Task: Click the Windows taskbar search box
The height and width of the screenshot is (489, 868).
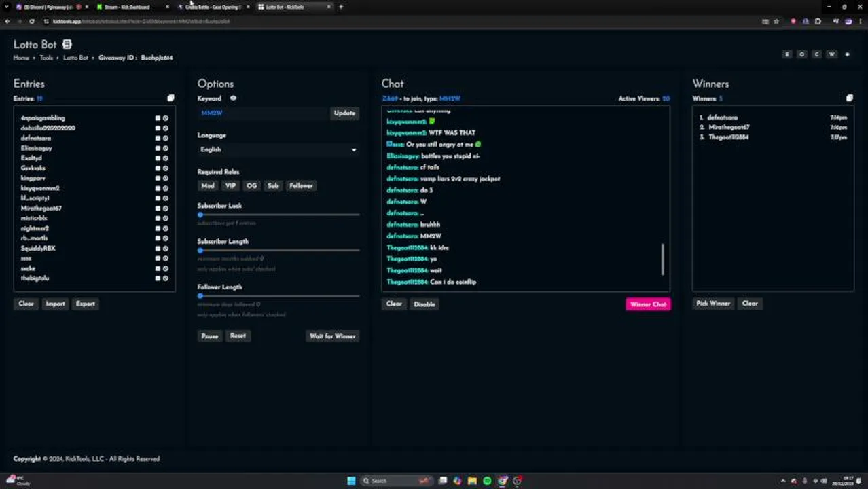Action: 397,481
